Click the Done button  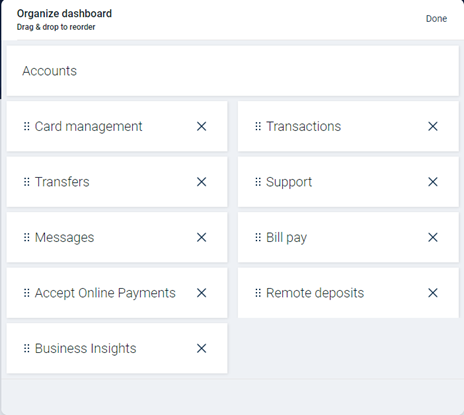pos(436,19)
